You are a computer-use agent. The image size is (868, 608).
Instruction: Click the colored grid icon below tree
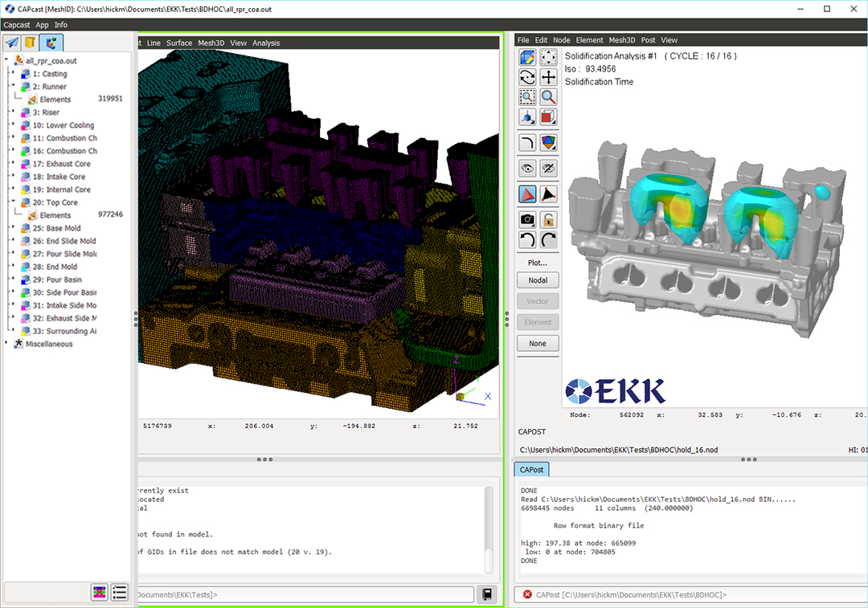(100, 592)
